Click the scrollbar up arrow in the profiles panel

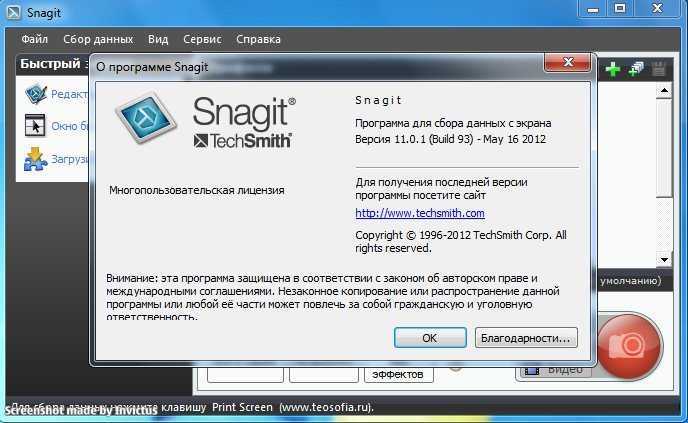664,91
